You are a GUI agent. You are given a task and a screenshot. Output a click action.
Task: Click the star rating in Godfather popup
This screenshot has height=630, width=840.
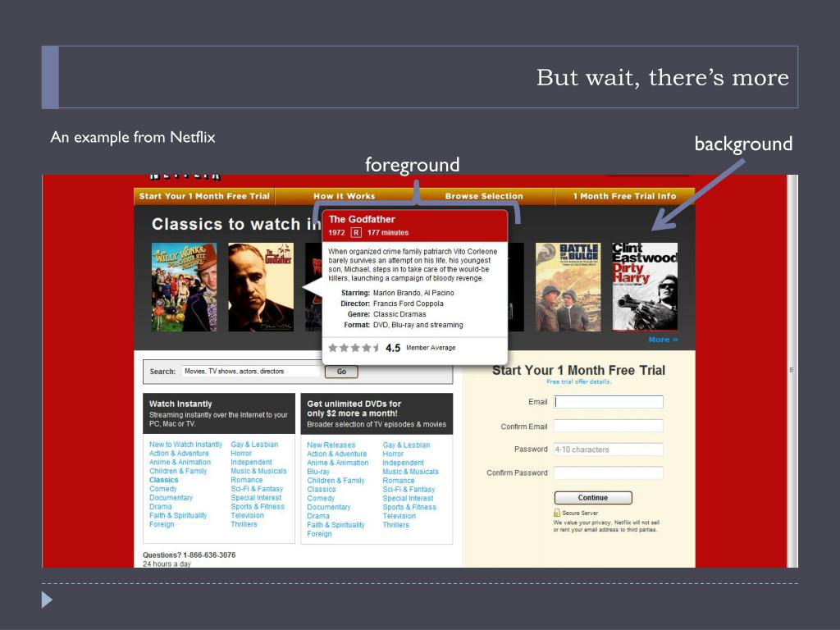pyautogui.click(x=354, y=348)
